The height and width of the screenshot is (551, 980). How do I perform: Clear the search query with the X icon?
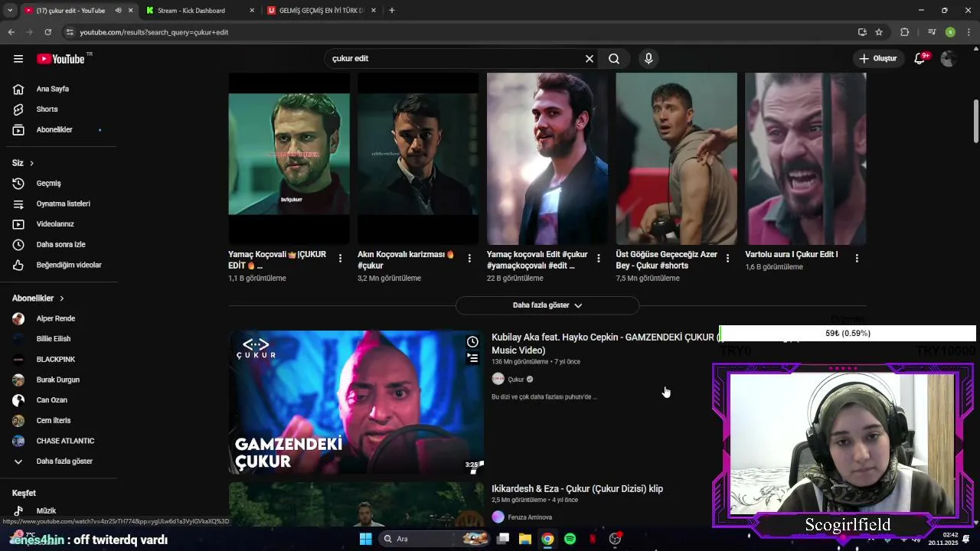point(590,59)
